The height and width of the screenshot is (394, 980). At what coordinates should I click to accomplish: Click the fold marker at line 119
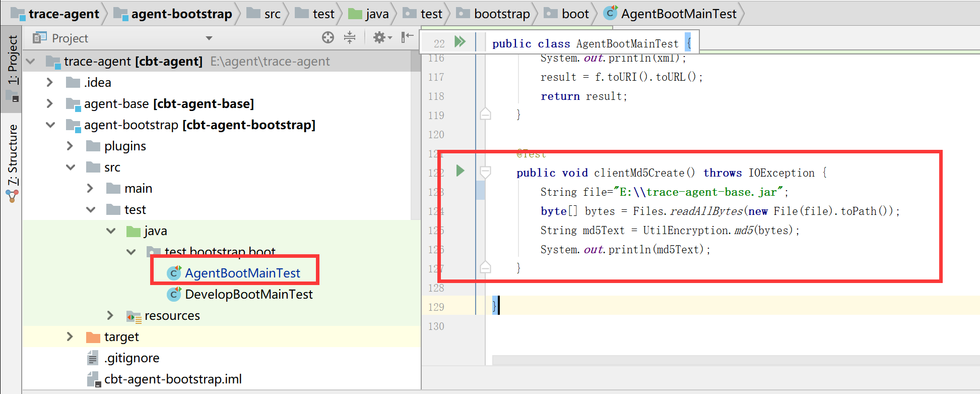[485, 114]
